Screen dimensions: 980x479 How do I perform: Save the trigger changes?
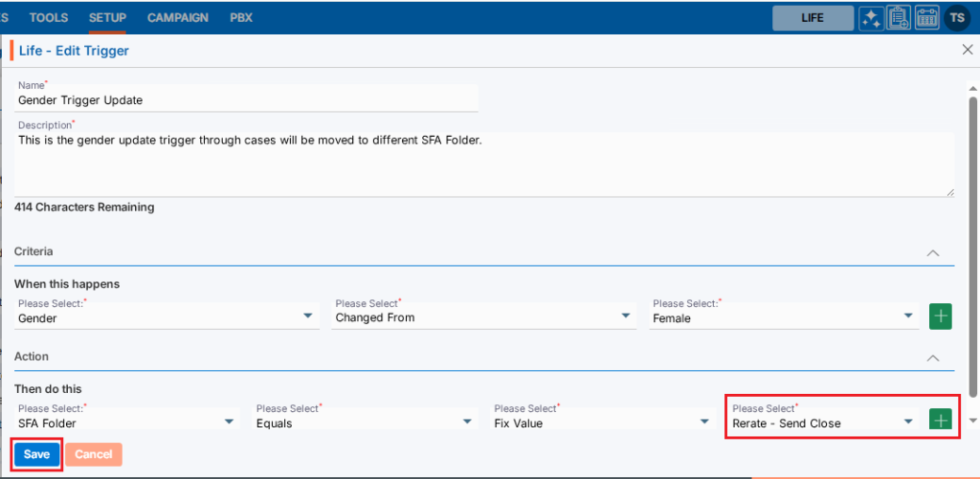coord(36,454)
